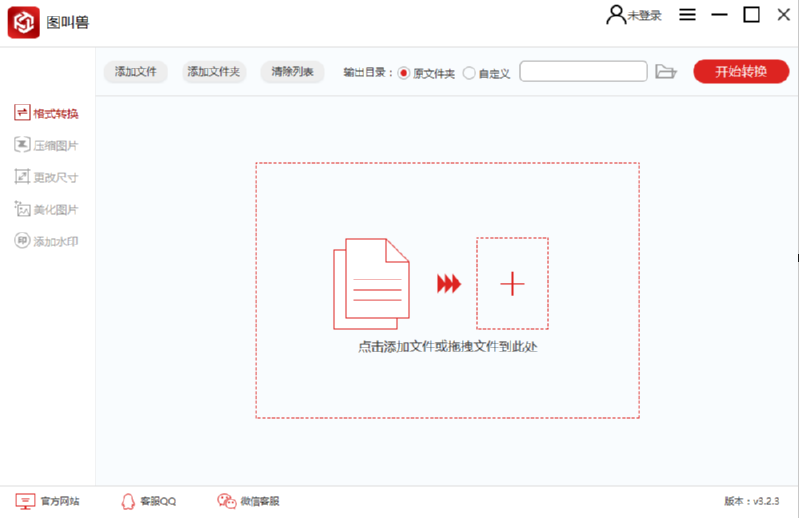Click the 未登录 login text
This screenshot has height=518, width=799.
pos(644,16)
